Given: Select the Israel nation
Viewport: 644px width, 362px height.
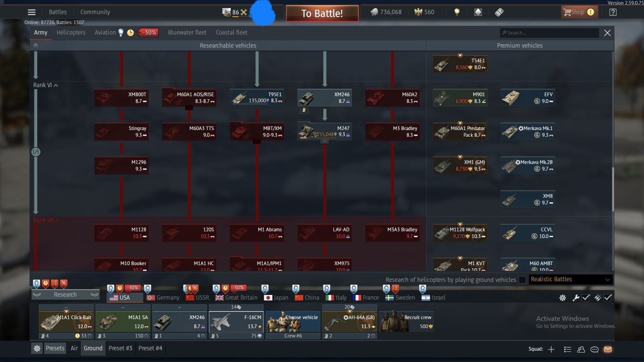Looking at the screenshot, I should click(433, 298).
